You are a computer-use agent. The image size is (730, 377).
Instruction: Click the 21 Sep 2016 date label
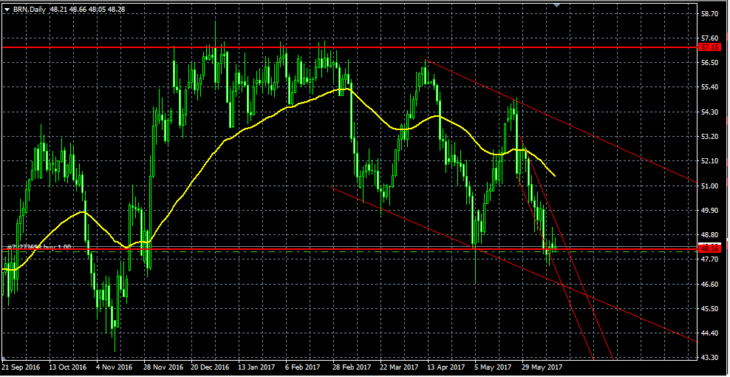click(20, 367)
